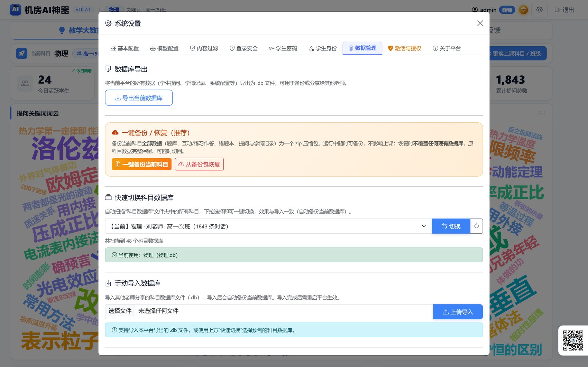The height and width of the screenshot is (367, 588).
Task: Click the admin user avatar icon
Action: click(x=475, y=10)
